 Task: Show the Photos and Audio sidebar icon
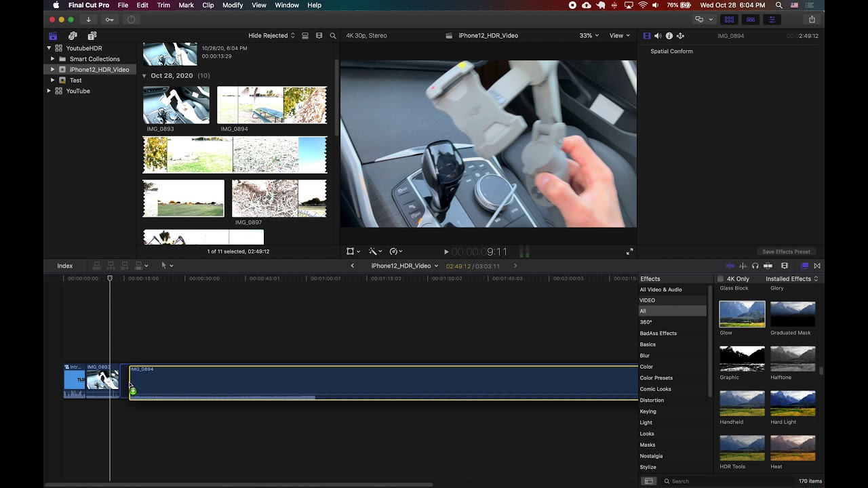(73, 36)
